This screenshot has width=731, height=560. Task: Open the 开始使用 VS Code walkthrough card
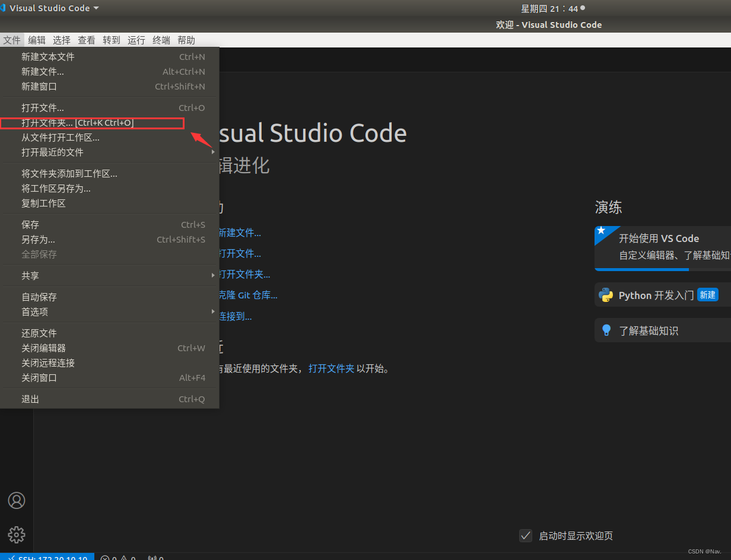pos(663,248)
